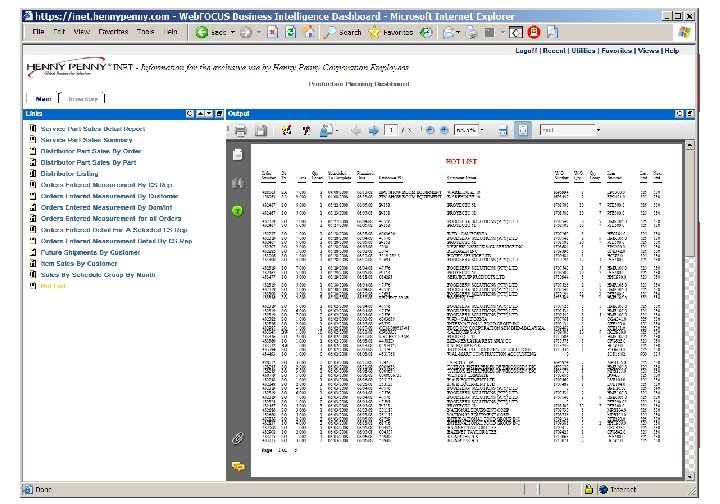This screenshot has width=720, height=504.
Task: Go to Home via the house icon
Action: point(309,32)
